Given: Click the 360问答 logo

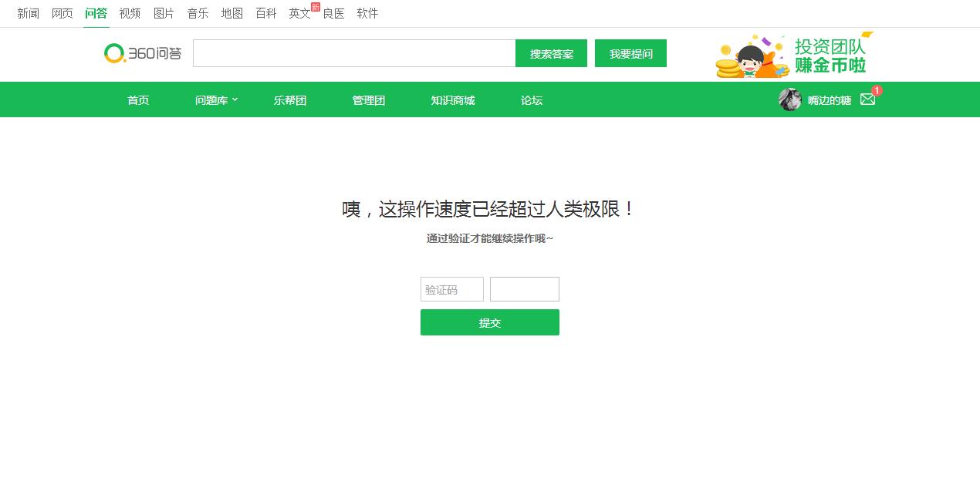Looking at the screenshot, I should tap(142, 53).
